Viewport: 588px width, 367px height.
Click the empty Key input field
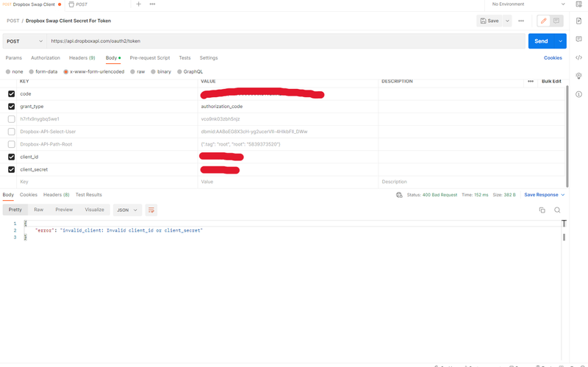click(107, 182)
